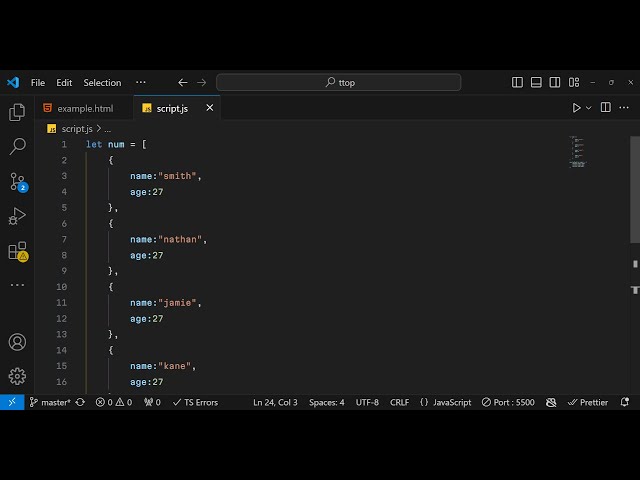Image resolution: width=640 pixels, height=480 pixels.
Task: Open the Search view in activity bar
Action: (17, 147)
